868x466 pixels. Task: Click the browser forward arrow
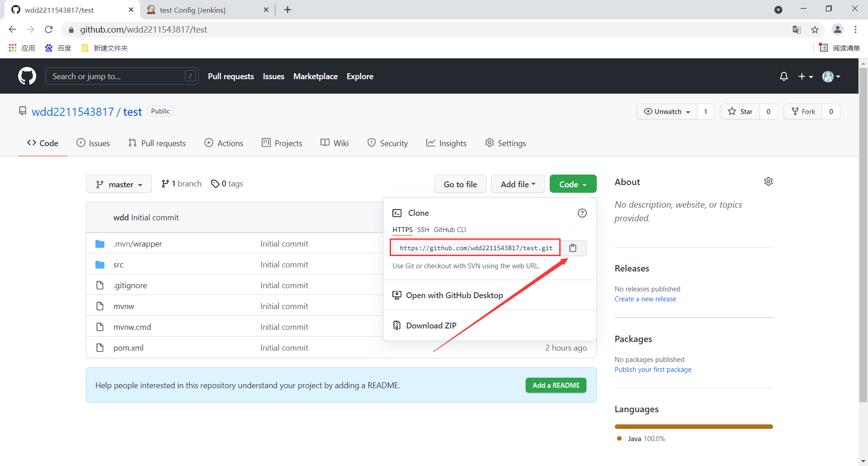pos(30,29)
